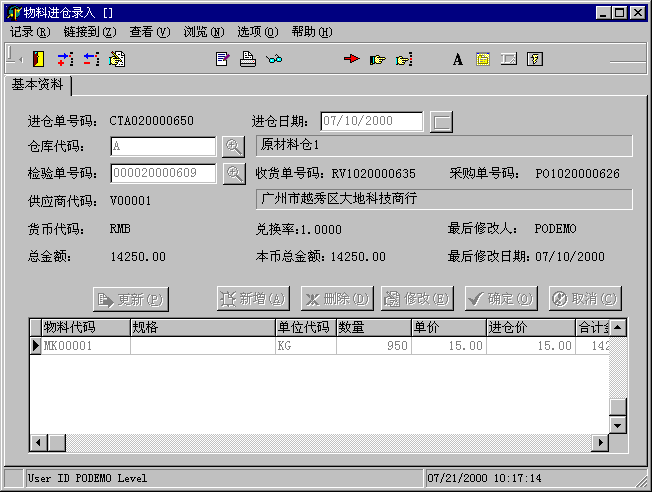Open the date picker beside 进仓日期
652x492 pixels.
tap(441, 121)
